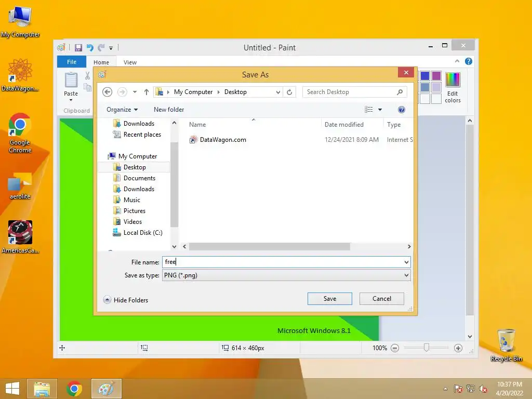Viewport: 532px width, 399px height.
Task: Select Desktop under My Computer in tree
Action: 135,167
